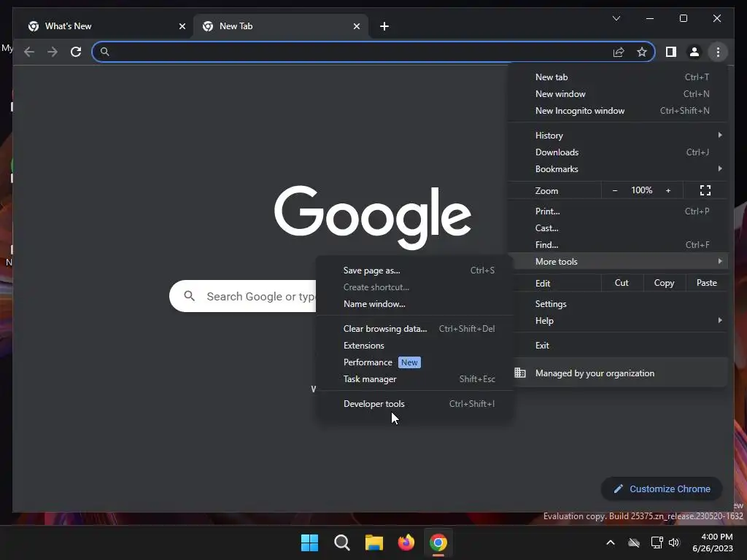Open clock and date flyout
This screenshot has height=560, width=747.
pyautogui.click(x=713, y=542)
